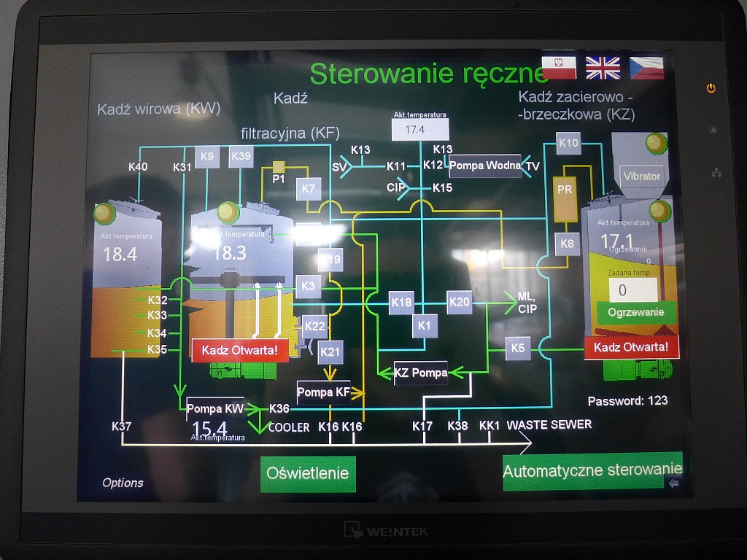Select the English language UK flag
The width and height of the screenshot is (747, 560).
[x=603, y=68]
